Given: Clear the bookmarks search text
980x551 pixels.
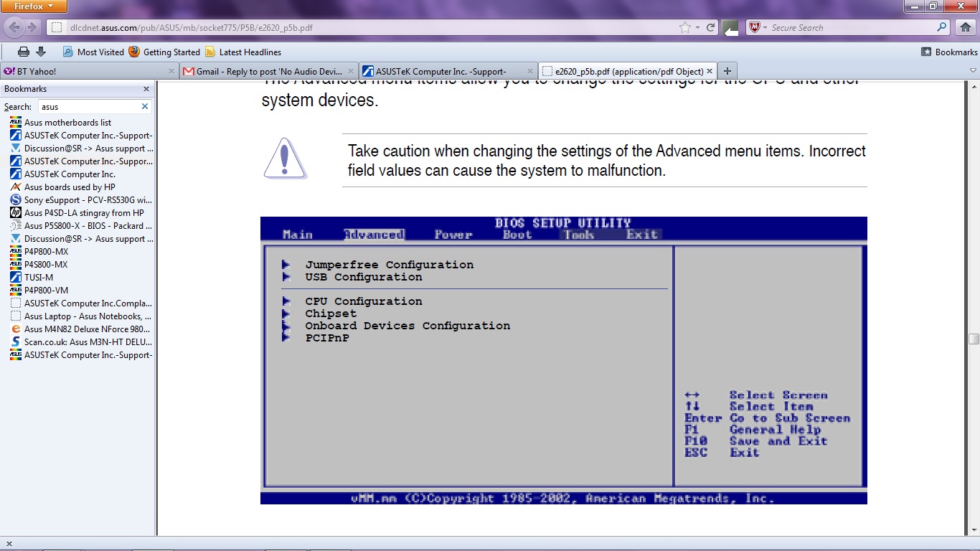Looking at the screenshot, I should (145, 106).
